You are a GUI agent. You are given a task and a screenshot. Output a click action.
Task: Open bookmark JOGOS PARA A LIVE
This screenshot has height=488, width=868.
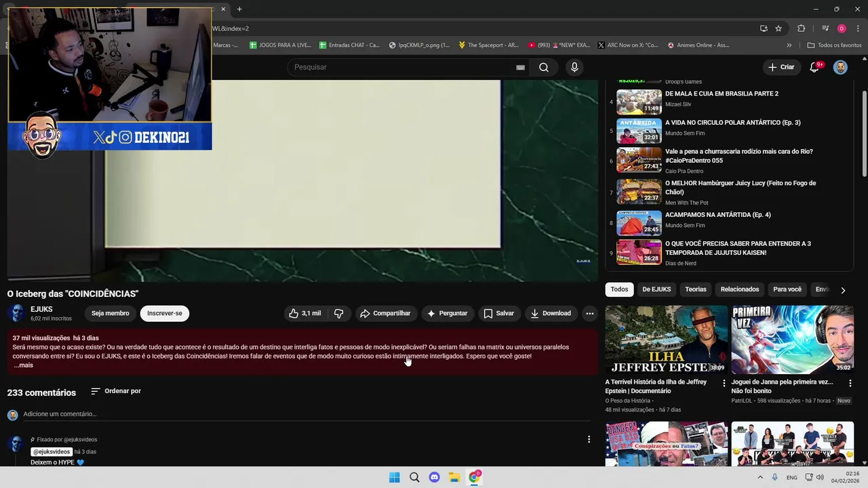(280, 45)
